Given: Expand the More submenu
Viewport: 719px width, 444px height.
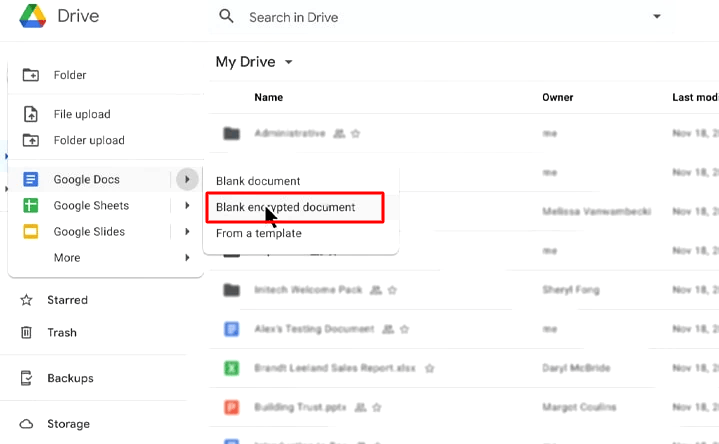Looking at the screenshot, I should pyautogui.click(x=186, y=258).
